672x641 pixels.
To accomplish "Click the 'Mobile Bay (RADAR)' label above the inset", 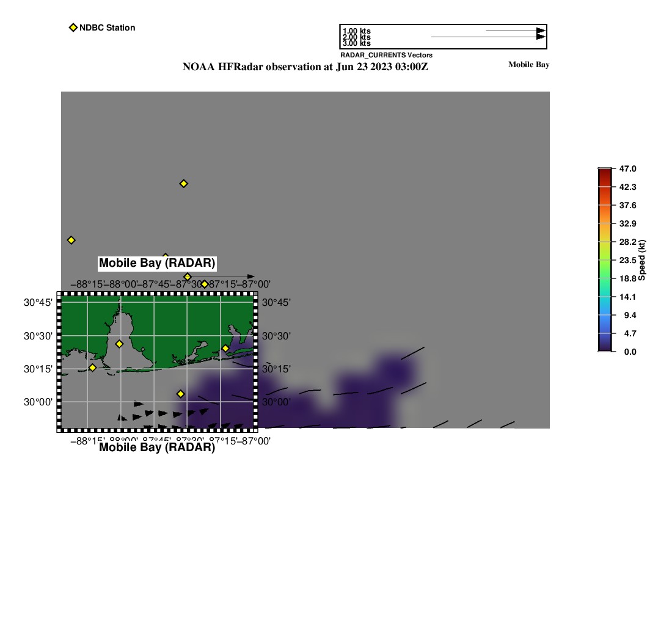I will pyautogui.click(x=157, y=263).
